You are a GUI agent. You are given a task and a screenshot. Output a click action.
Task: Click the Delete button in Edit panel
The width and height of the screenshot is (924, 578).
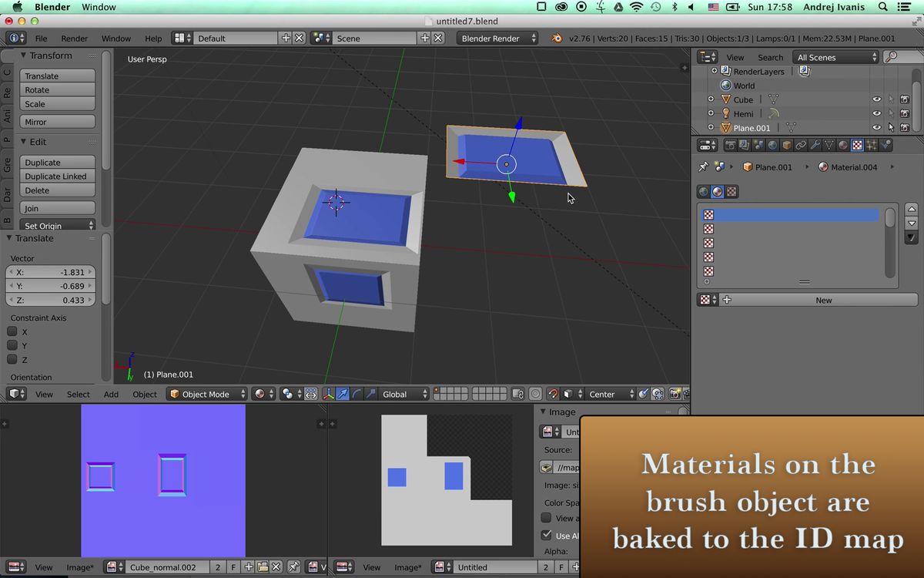click(x=58, y=190)
